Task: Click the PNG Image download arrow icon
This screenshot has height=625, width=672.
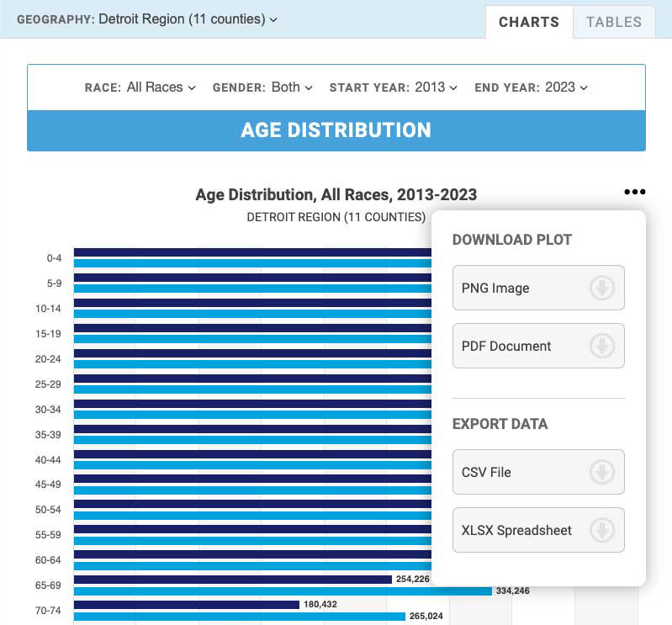Action: 602,288
